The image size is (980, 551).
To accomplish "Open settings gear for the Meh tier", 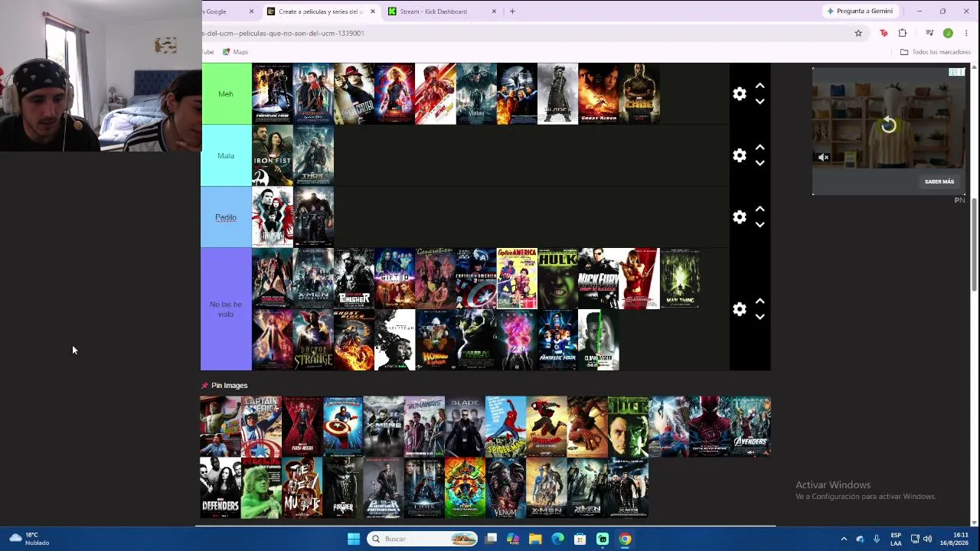I will (x=739, y=93).
